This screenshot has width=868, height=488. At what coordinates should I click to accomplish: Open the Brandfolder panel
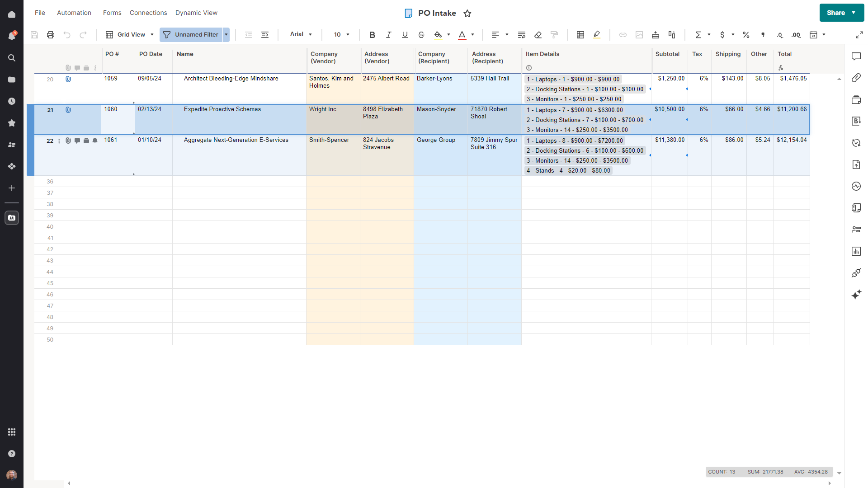[856, 121]
